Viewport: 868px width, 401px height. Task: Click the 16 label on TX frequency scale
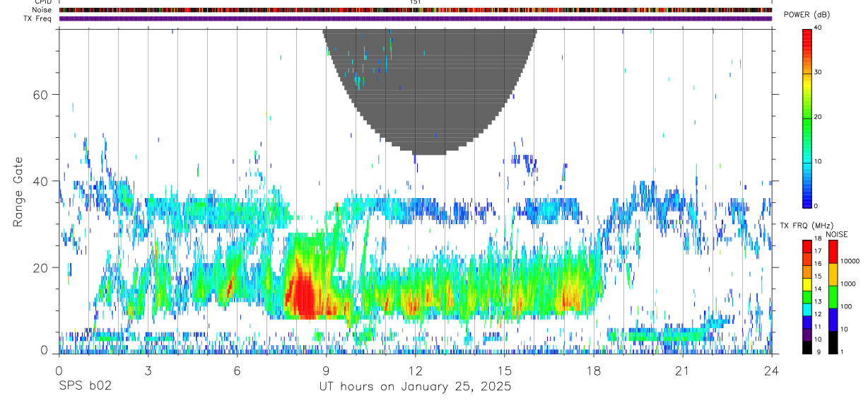coord(818,263)
